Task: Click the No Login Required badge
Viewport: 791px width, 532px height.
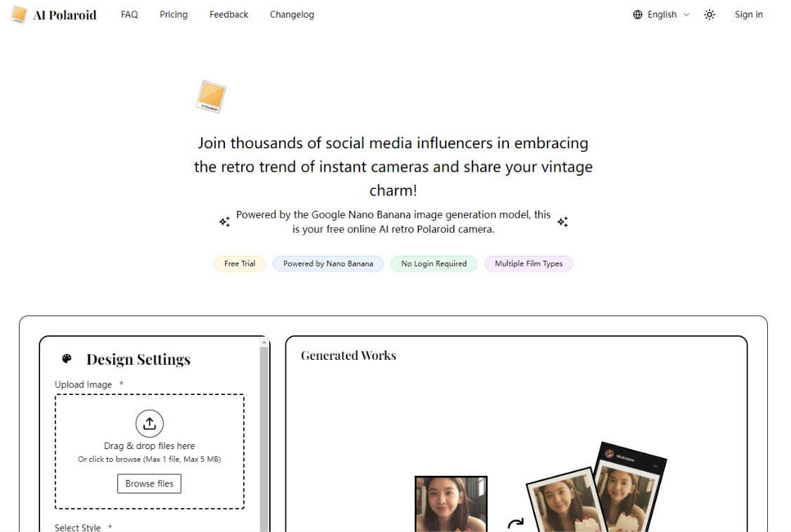Action: pos(434,264)
